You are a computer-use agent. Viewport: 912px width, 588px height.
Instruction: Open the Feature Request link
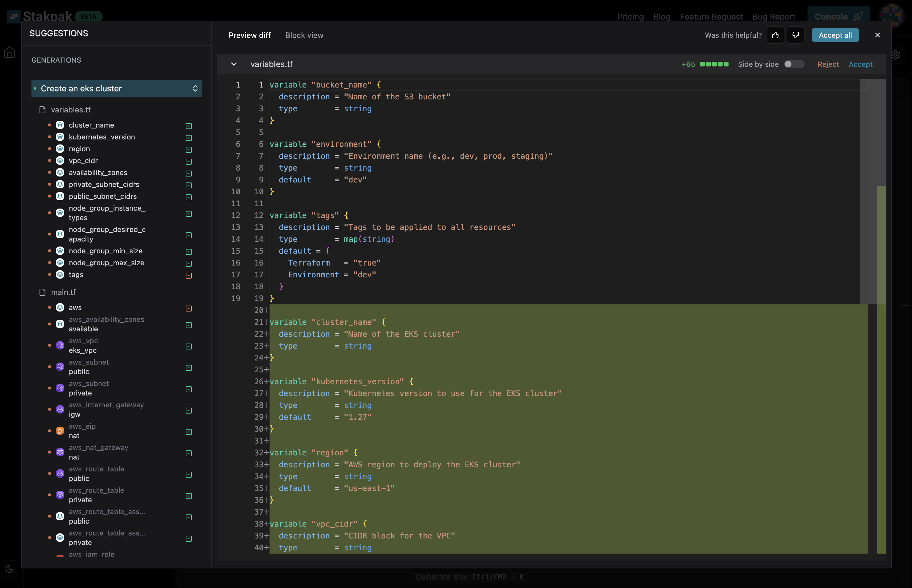point(711,17)
